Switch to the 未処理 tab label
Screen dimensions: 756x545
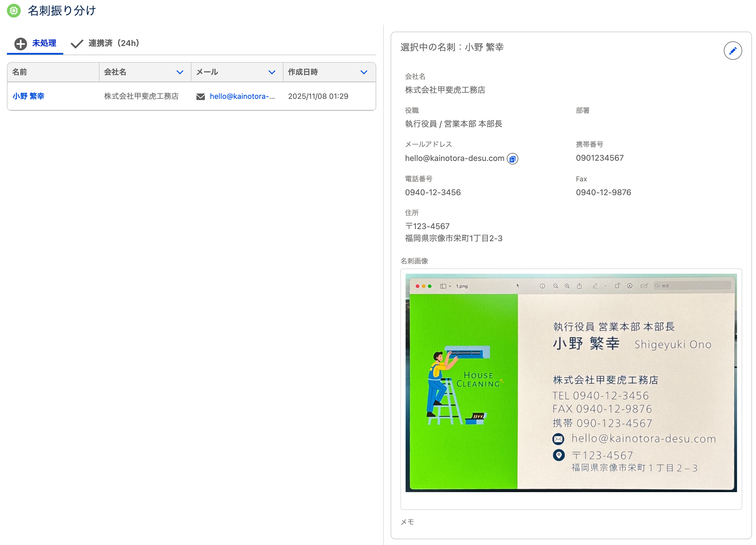[44, 43]
